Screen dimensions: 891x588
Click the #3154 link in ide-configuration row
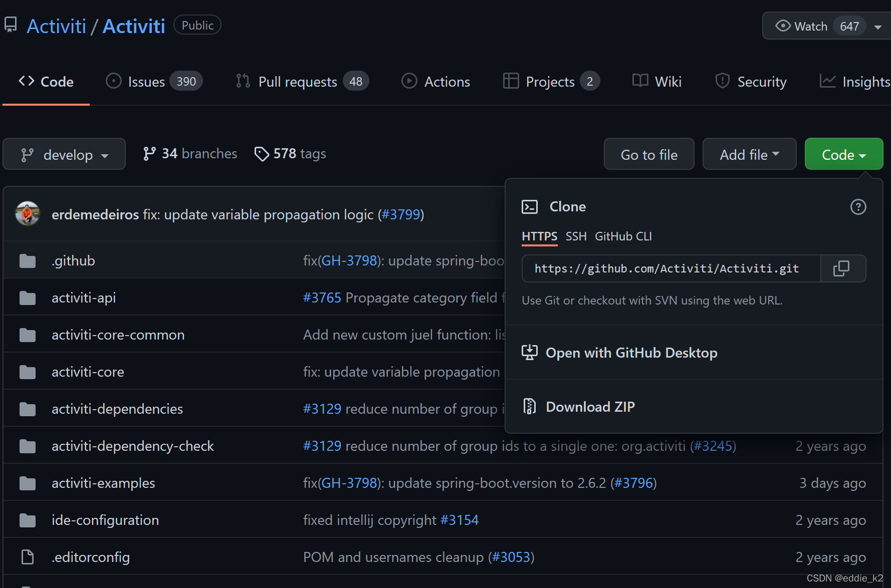pyautogui.click(x=460, y=520)
